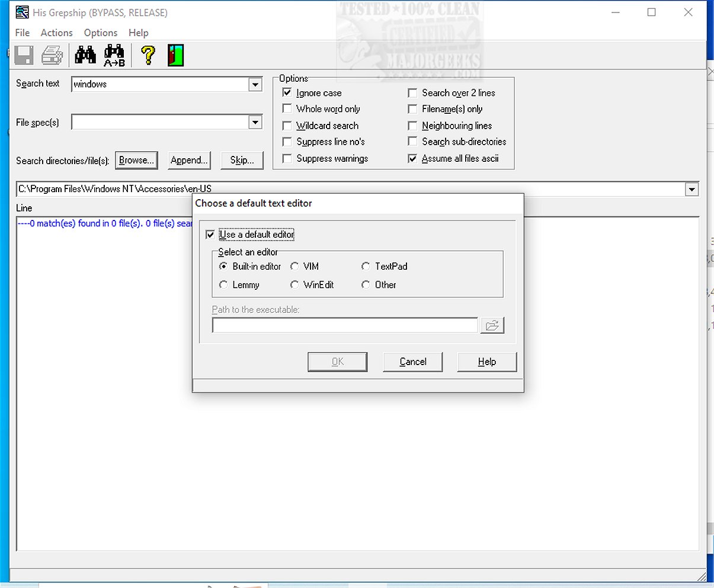This screenshot has width=714, height=588.
Task: Click the green exit door icon
Action: tap(175, 55)
